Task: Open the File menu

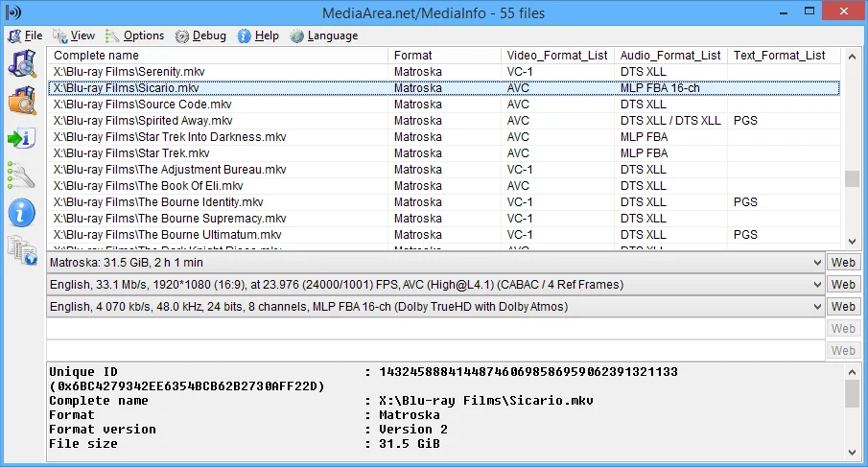Action: pyautogui.click(x=26, y=35)
